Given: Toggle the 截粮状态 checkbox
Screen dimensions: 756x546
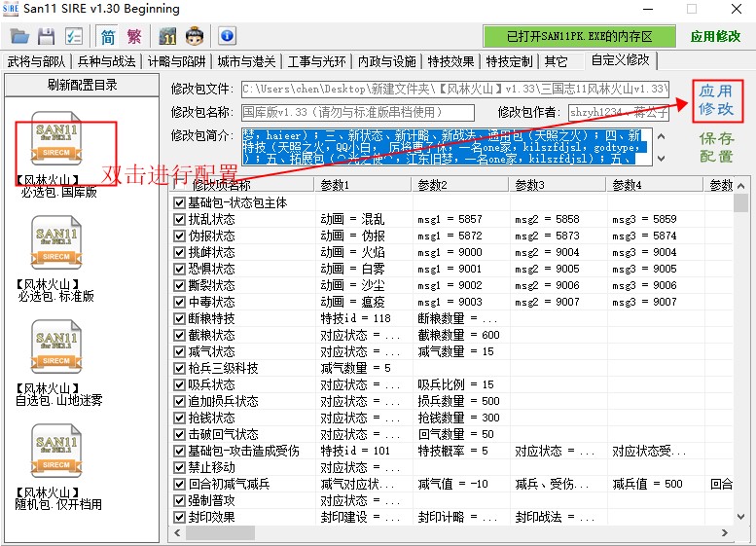Looking at the screenshot, I should pyautogui.click(x=179, y=335).
